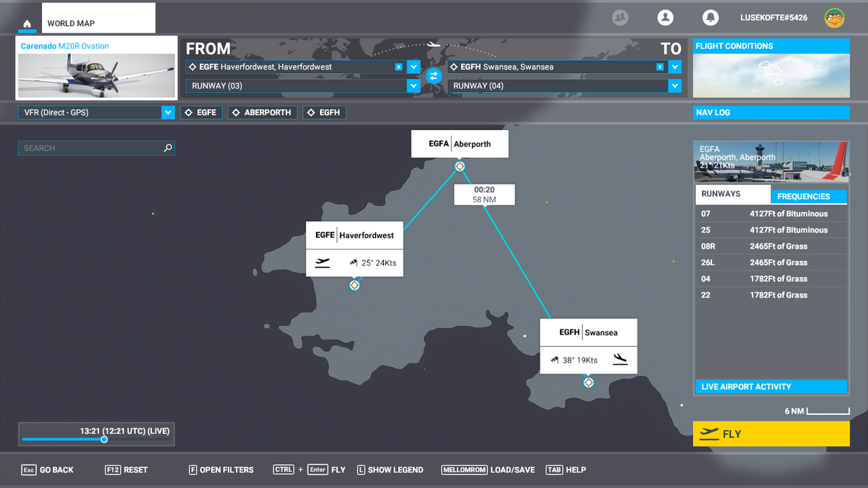Clear the EGFH Swansea arrival field
The image size is (868, 488).
tap(660, 67)
